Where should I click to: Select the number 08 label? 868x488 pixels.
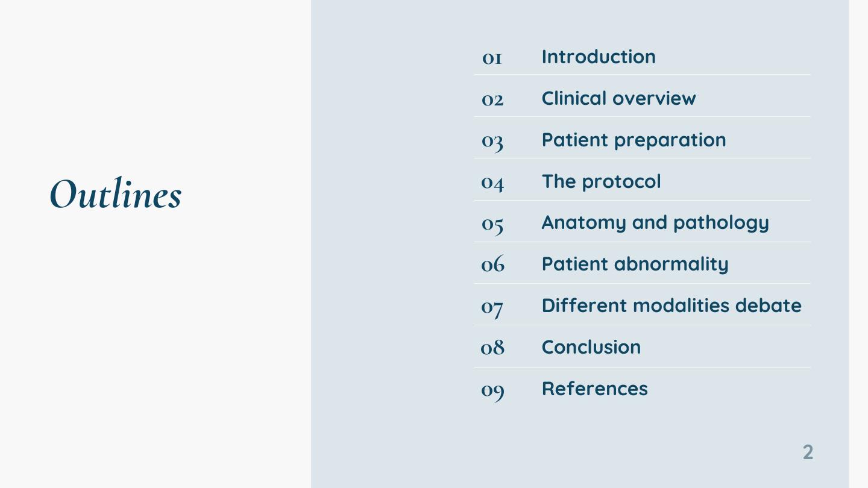tap(492, 348)
